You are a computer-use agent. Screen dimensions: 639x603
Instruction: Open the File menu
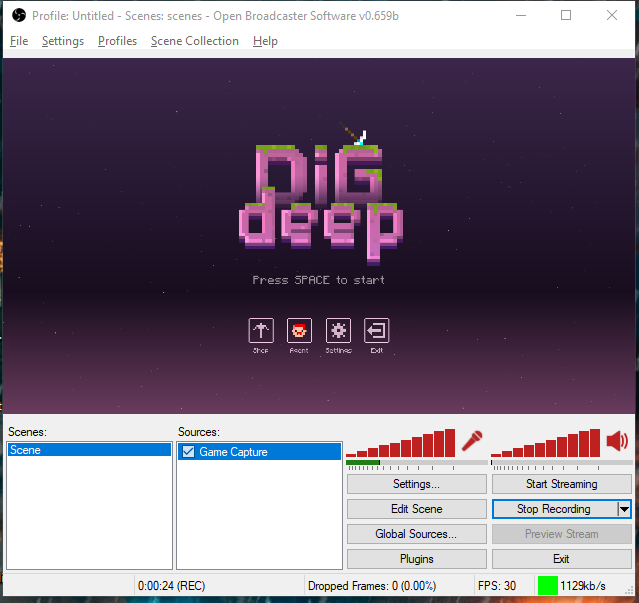tap(19, 41)
